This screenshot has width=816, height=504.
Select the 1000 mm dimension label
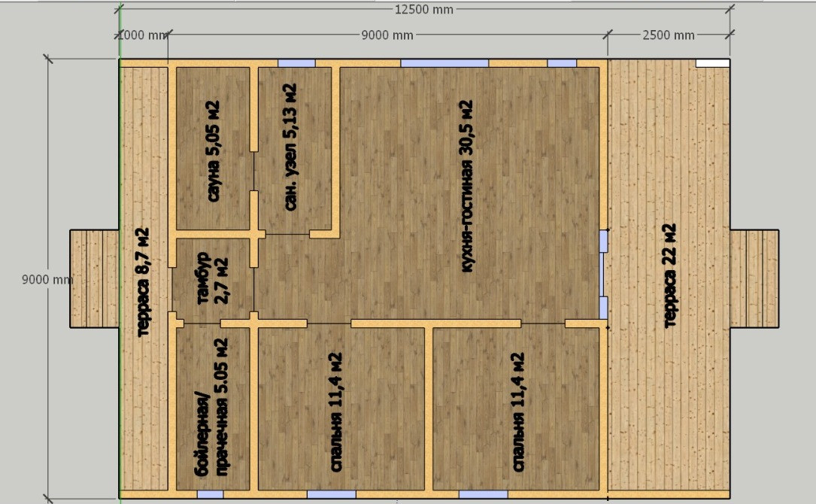coord(141,35)
